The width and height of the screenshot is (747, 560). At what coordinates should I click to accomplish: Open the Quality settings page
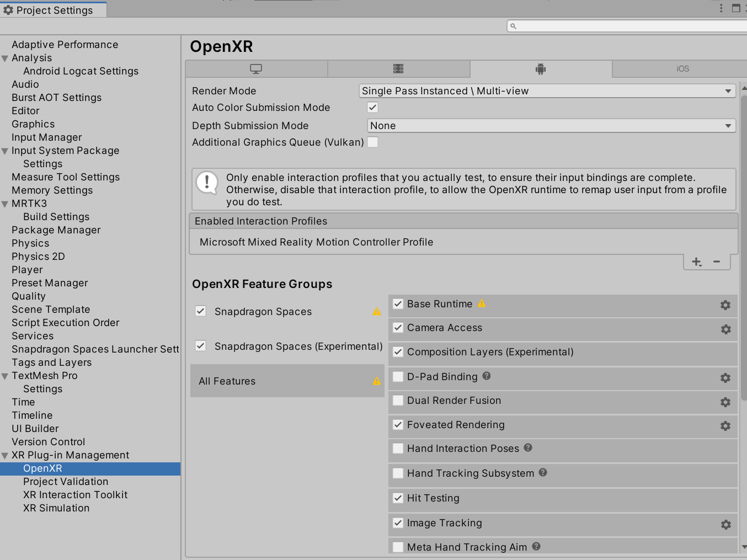click(29, 296)
